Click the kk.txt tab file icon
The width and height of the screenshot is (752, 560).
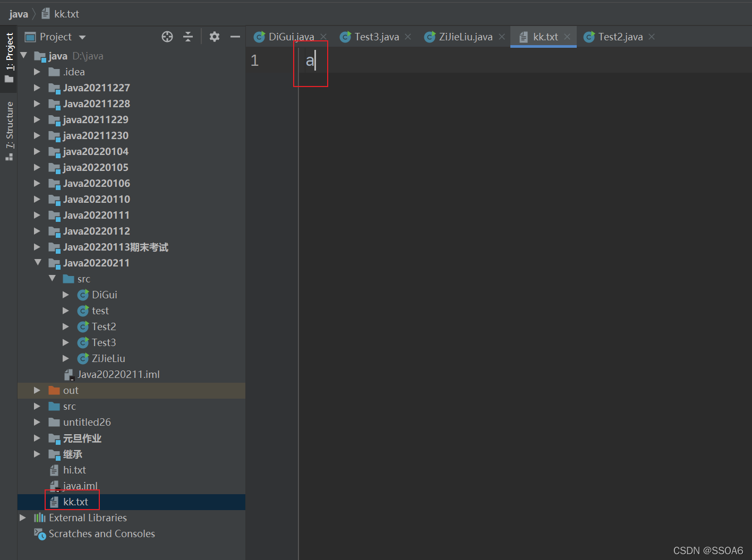tap(524, 37)
